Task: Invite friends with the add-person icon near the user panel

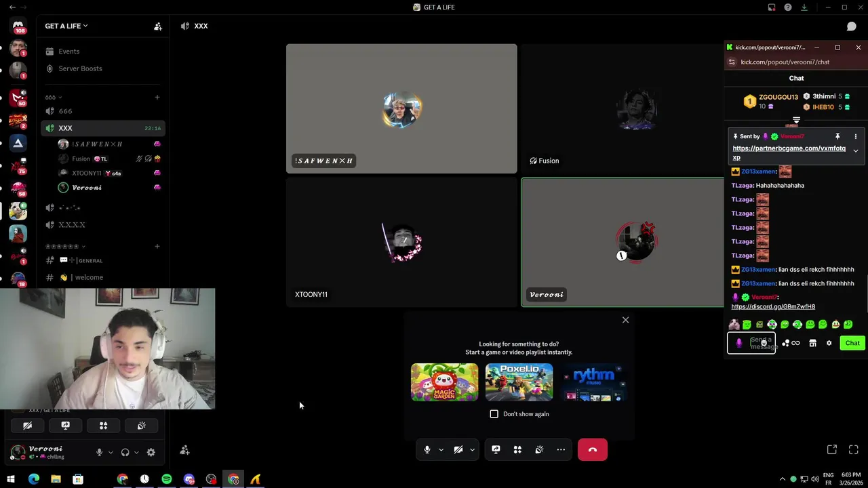Action: 184,450
